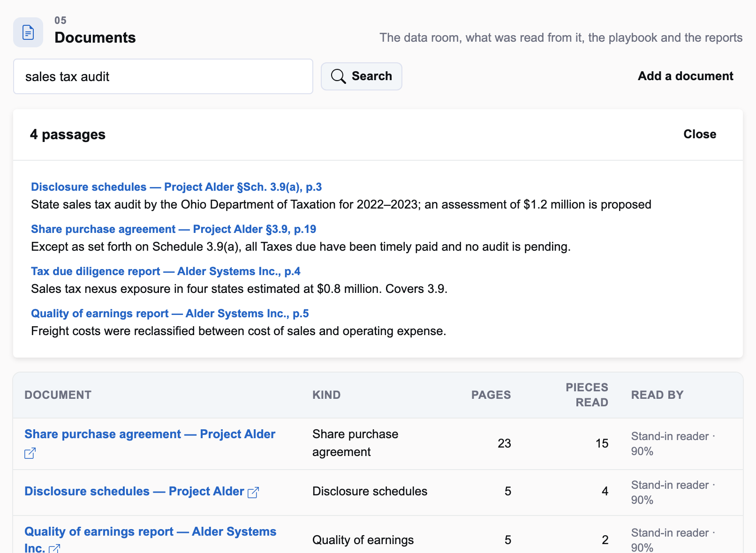
Task: Click the KIND column header
Action: point(326,395)
